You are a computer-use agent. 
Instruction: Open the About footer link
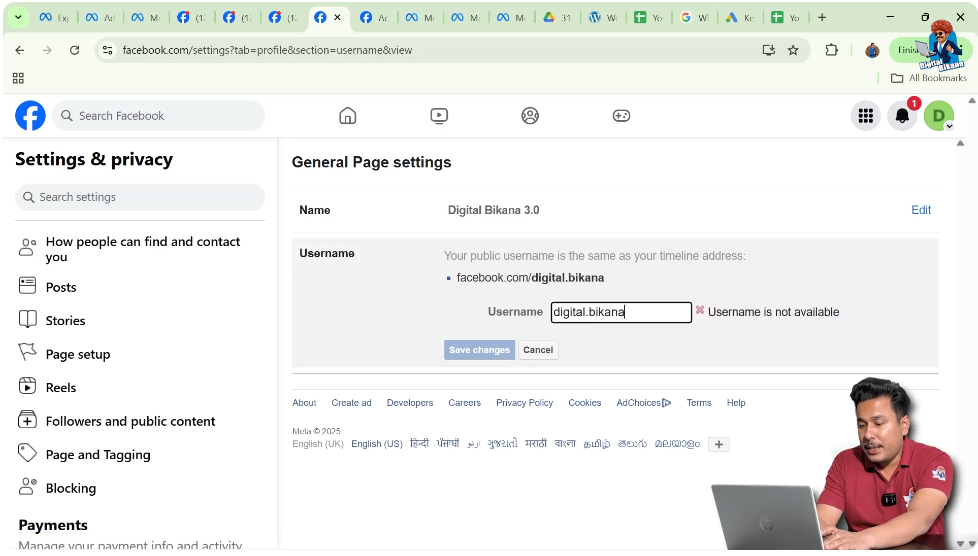pyautogui.click(x=304, y=403)
